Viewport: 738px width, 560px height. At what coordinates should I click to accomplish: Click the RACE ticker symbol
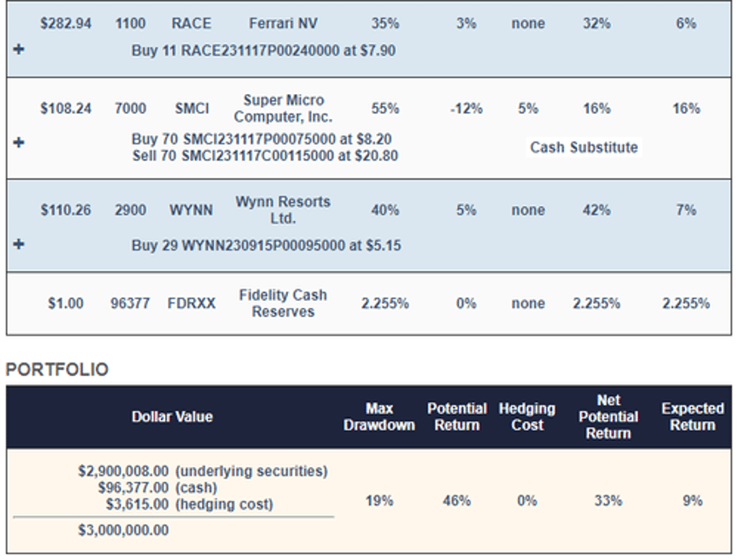(x=191, y=23)
